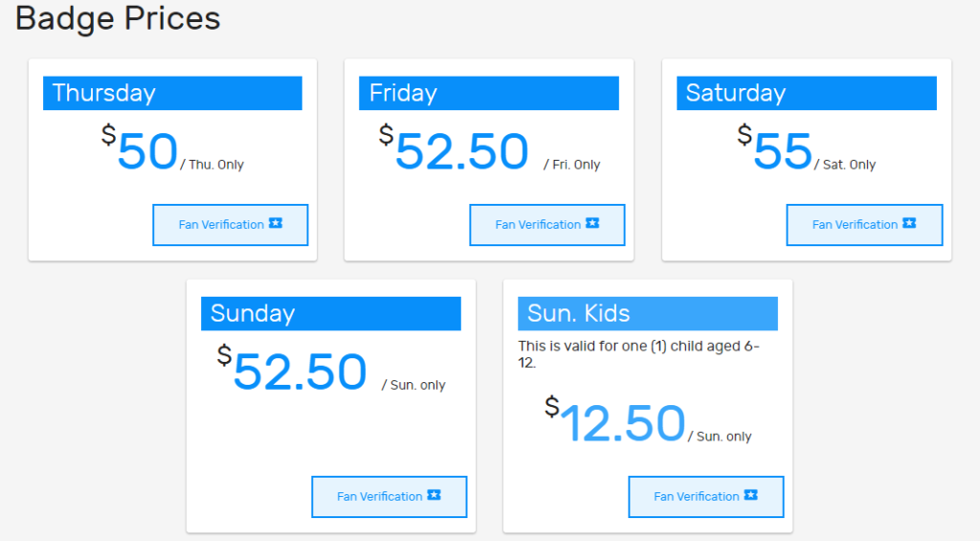Viewport: 980px width, 541px height.
Task: Click the Sun. Kids Fan Verification button
Action: [x=705, y=497]
